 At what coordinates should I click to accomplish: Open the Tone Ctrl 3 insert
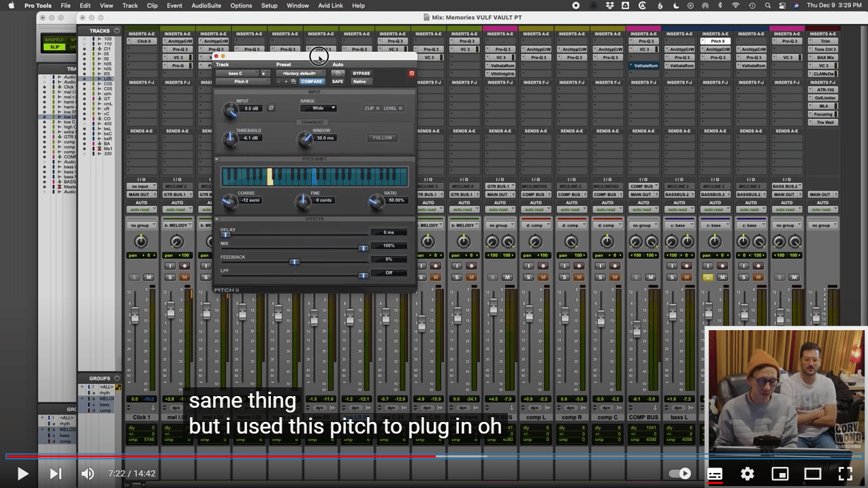(824, 50)
